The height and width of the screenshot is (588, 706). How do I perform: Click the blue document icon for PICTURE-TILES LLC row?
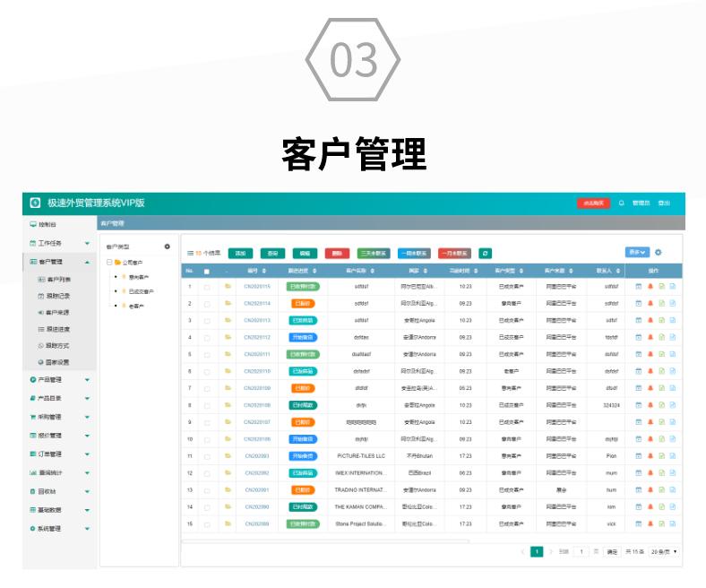[673, 456]
